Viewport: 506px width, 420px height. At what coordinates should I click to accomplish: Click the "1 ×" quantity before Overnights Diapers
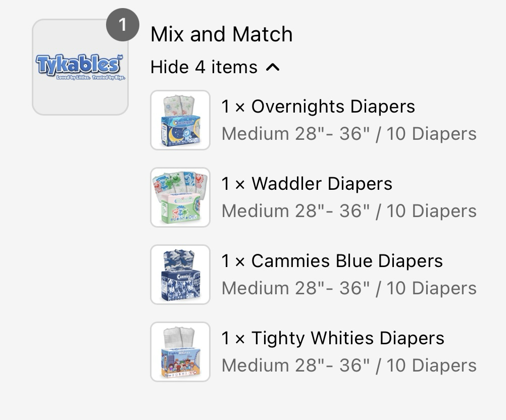pos(233,107)
